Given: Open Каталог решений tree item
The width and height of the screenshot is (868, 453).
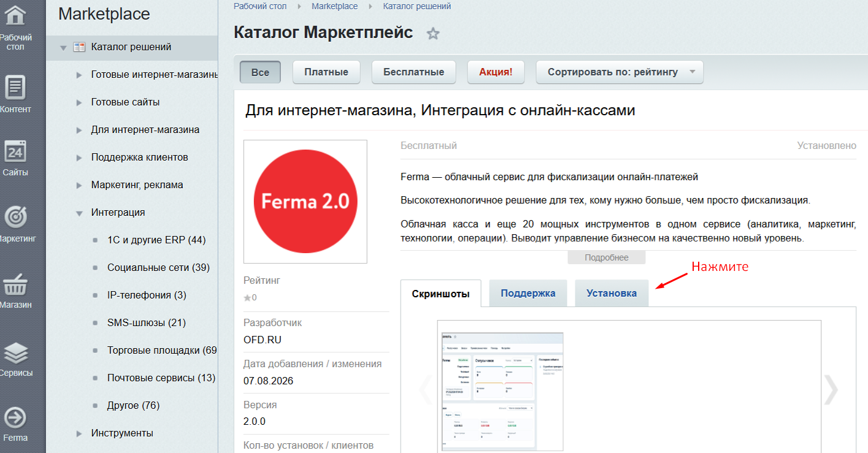Looking at the screenshot, I should point(131,47).
